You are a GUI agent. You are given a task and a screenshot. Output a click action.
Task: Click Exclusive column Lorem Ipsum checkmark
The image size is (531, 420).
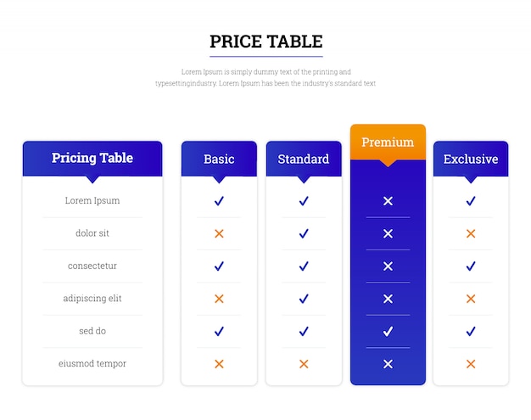click(471, 201)
